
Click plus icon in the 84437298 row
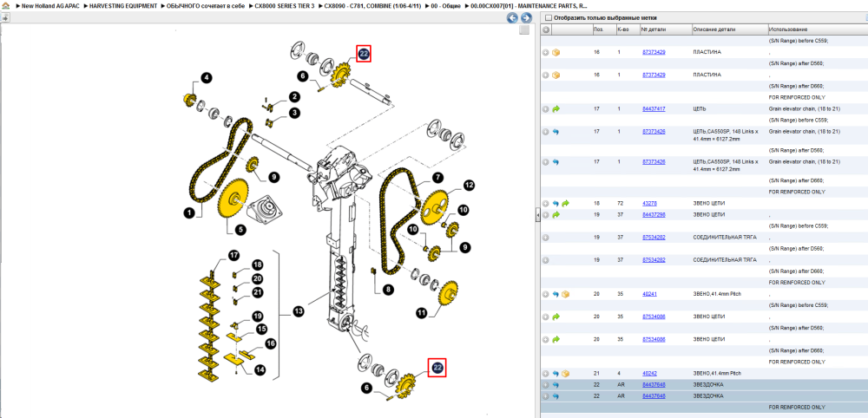(546, 214)
